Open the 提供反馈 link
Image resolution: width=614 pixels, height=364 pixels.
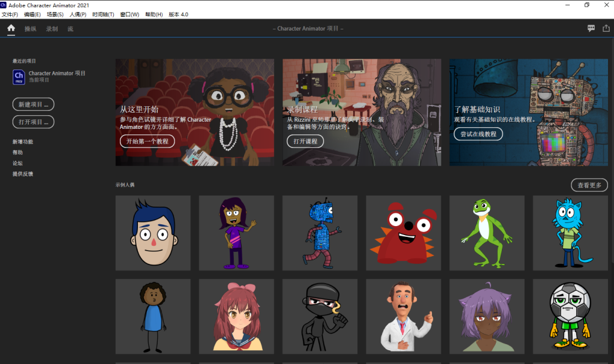click(x=23, y=174)
